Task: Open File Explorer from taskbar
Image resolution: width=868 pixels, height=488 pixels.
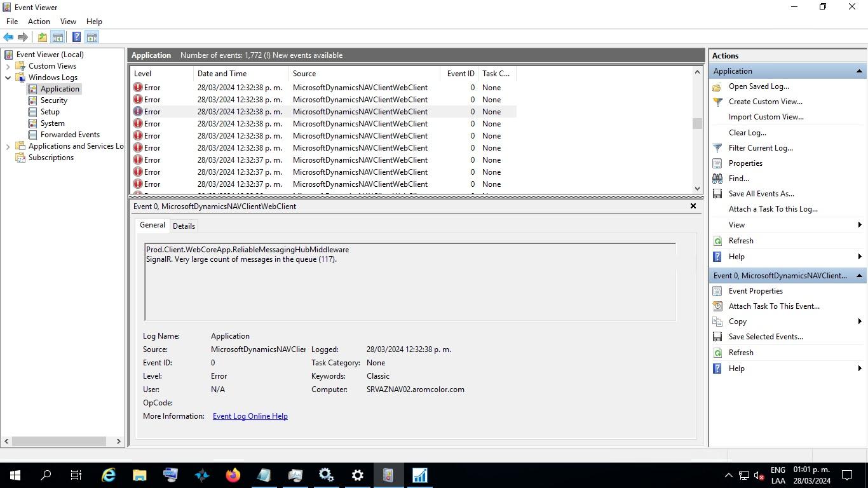Action: 140,475
